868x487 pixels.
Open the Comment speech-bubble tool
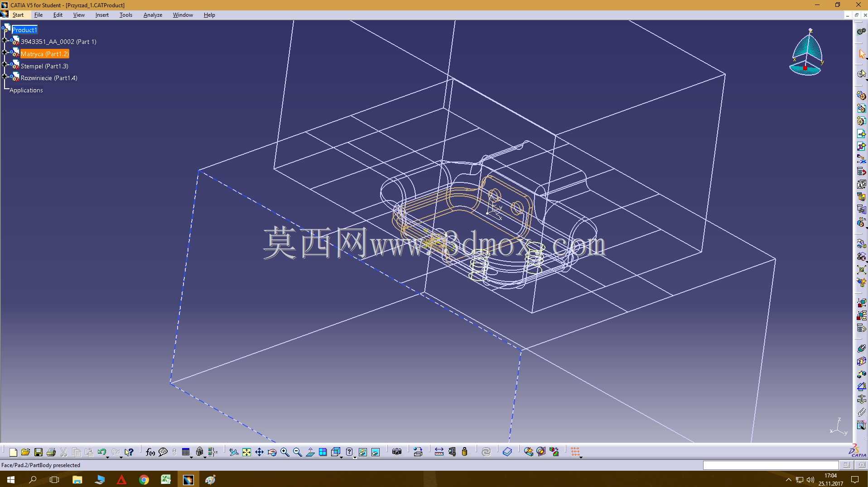[x=163, y=452]
